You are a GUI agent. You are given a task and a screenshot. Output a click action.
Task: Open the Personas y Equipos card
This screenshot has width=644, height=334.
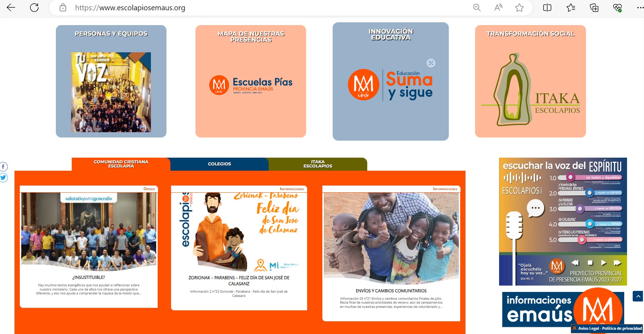111,81
